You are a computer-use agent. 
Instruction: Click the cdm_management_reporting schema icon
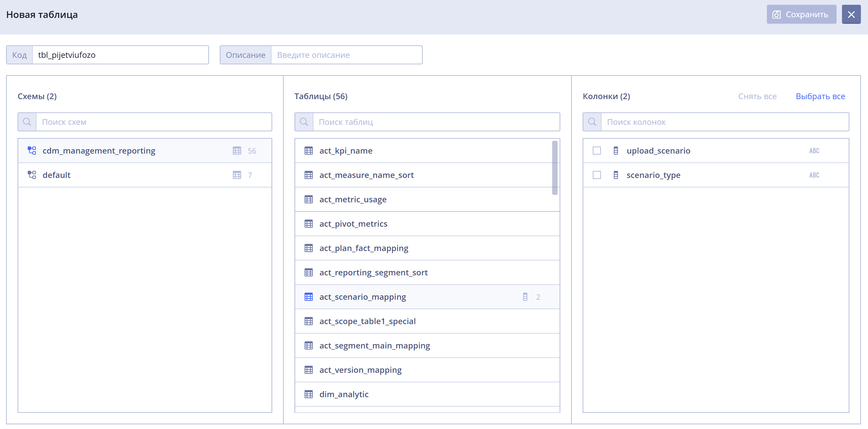32,151
